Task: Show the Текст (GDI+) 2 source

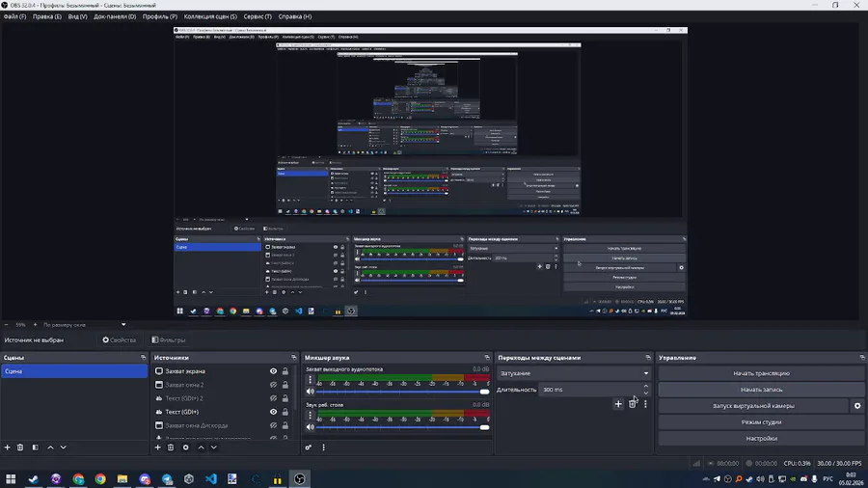Action: [x=274, y=398]
